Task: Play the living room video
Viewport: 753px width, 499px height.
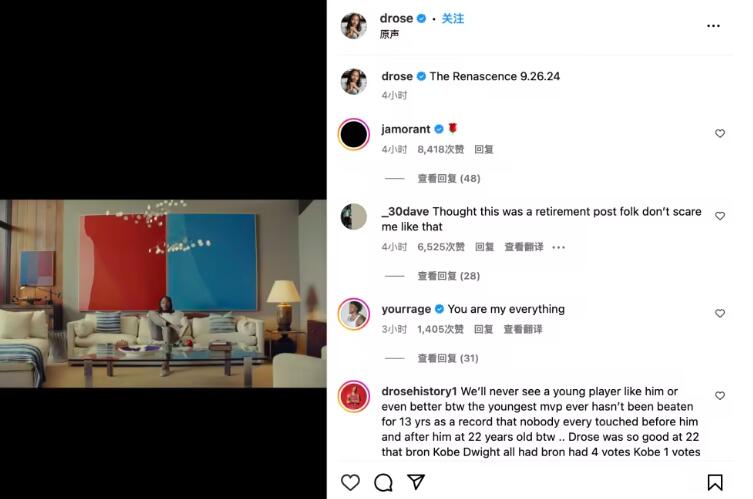Action: (x=163, y=293)
